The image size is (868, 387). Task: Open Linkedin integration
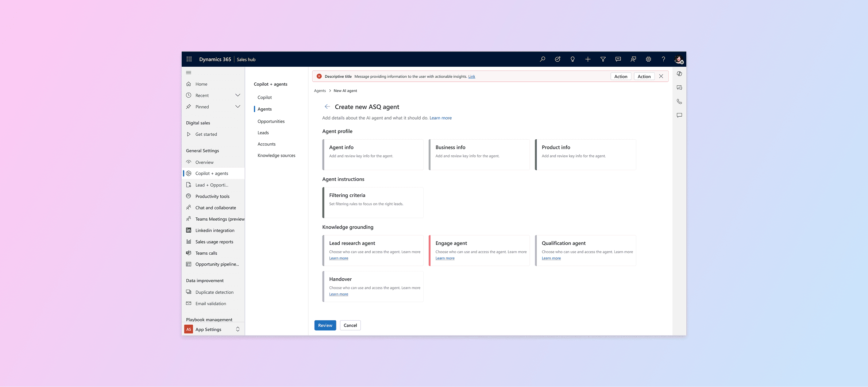pos(213,230)
